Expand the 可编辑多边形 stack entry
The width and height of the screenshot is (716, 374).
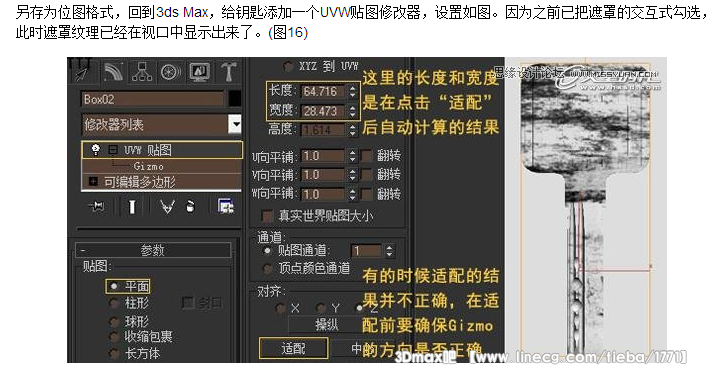93,182
